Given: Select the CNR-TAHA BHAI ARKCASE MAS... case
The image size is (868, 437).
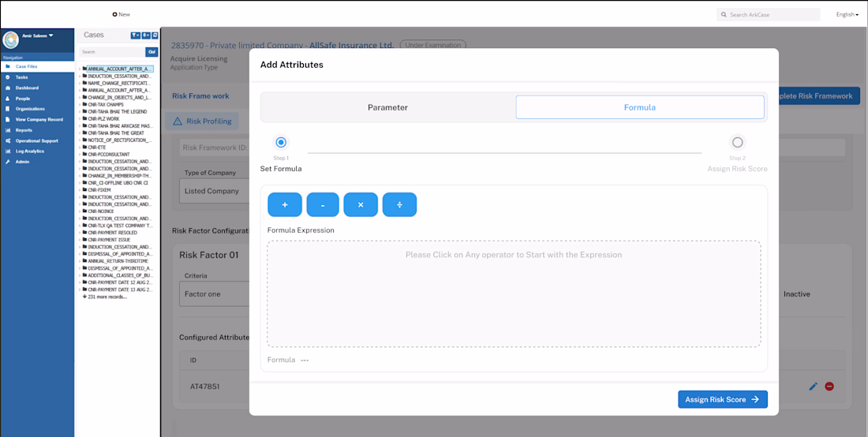Looking at the screenshot, I should click(x=120, y=125).
